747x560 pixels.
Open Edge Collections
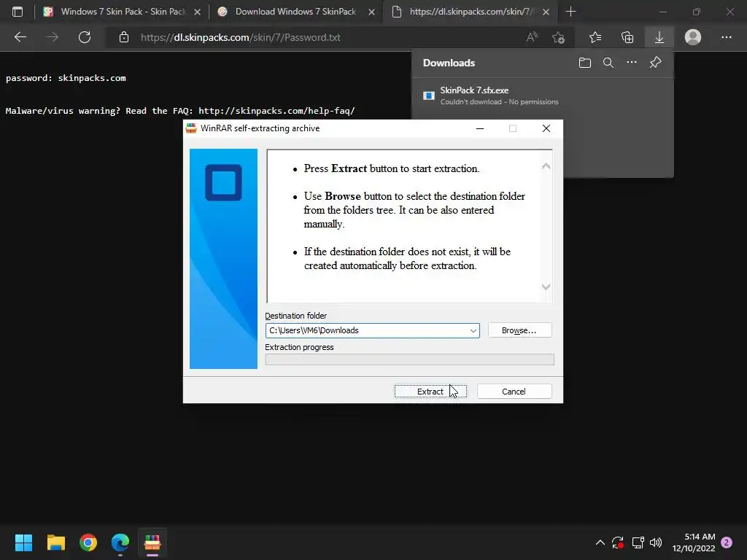tap(627, 37)
